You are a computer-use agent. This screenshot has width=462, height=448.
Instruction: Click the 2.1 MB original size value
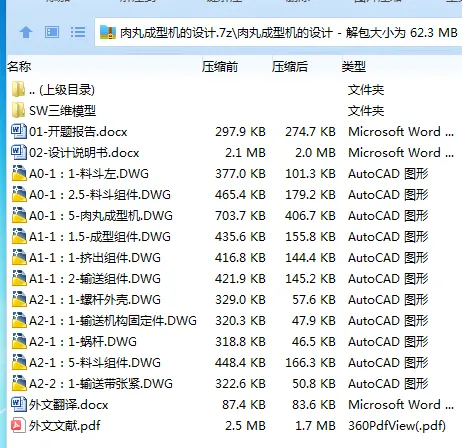click(245, 153)
